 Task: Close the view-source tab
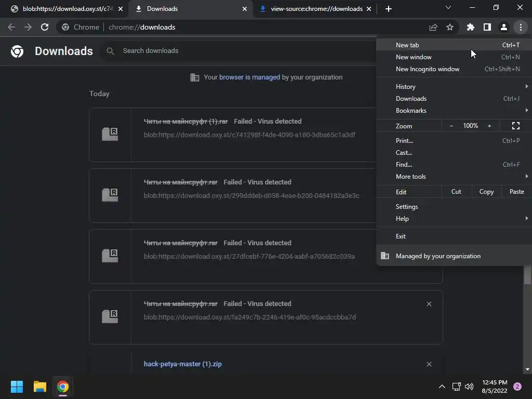click(369, 9)
